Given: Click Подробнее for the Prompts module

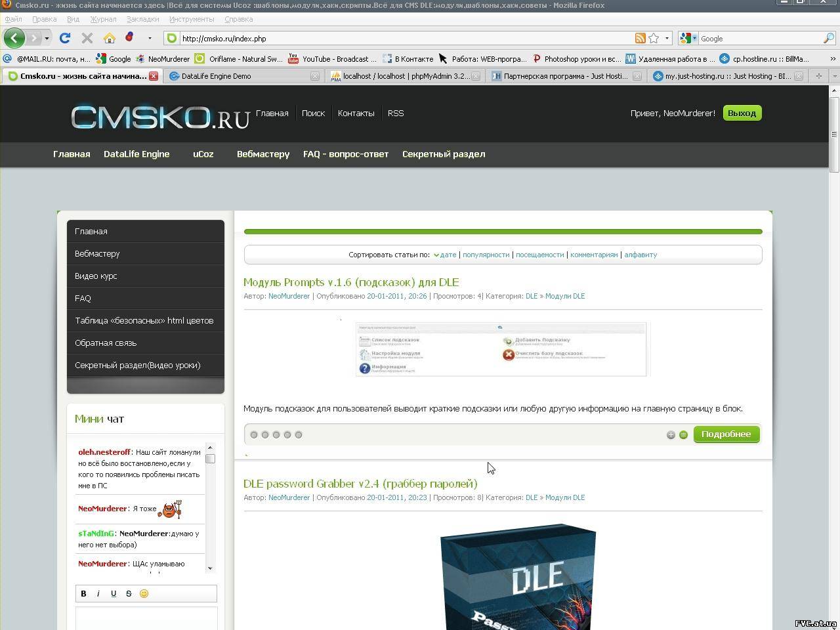Looking at the screenshot, I should tap(726, 434).
